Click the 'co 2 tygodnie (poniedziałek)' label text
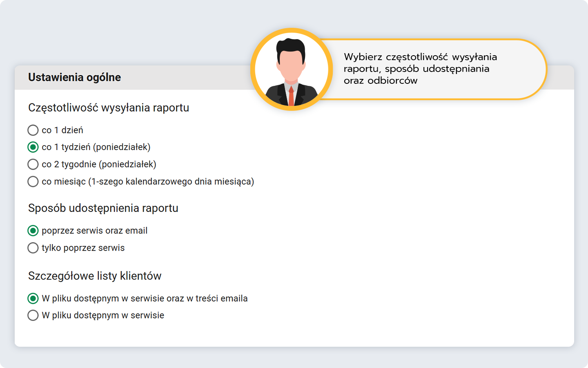The width and height of the screenshot is (588, 368). click(x=99, y=164)
